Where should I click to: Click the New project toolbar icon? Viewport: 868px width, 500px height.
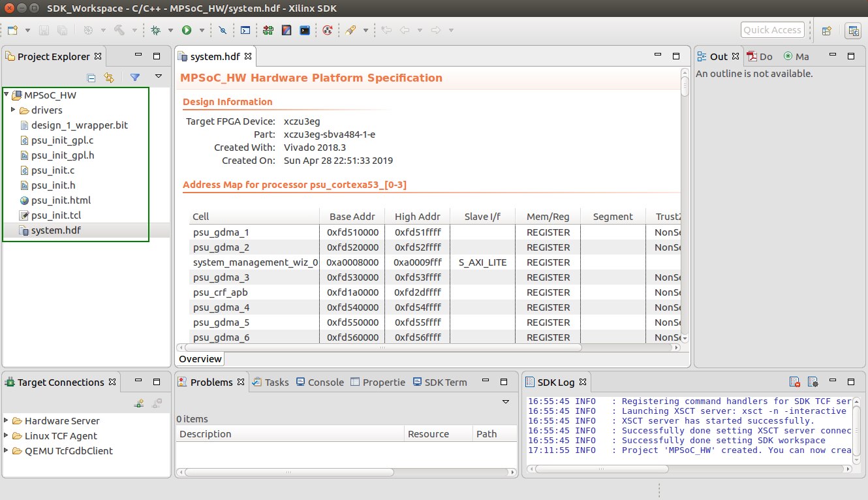point(12,30)
